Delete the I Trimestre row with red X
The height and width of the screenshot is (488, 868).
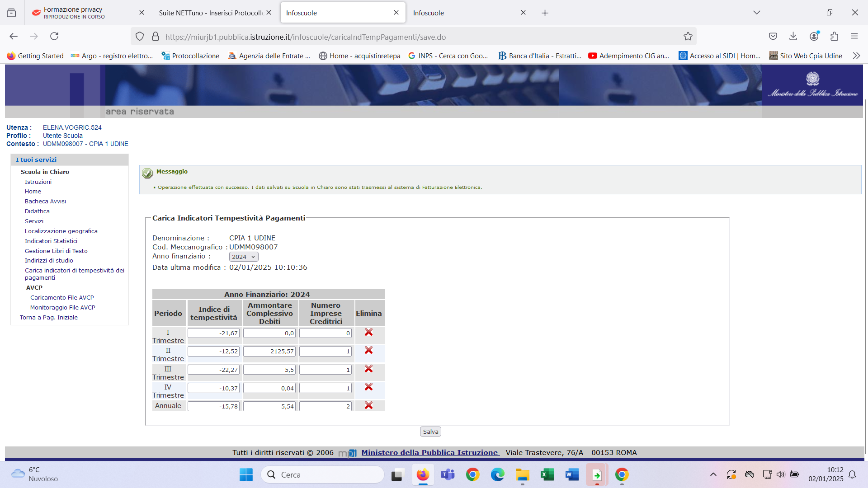tap(368, 333)
